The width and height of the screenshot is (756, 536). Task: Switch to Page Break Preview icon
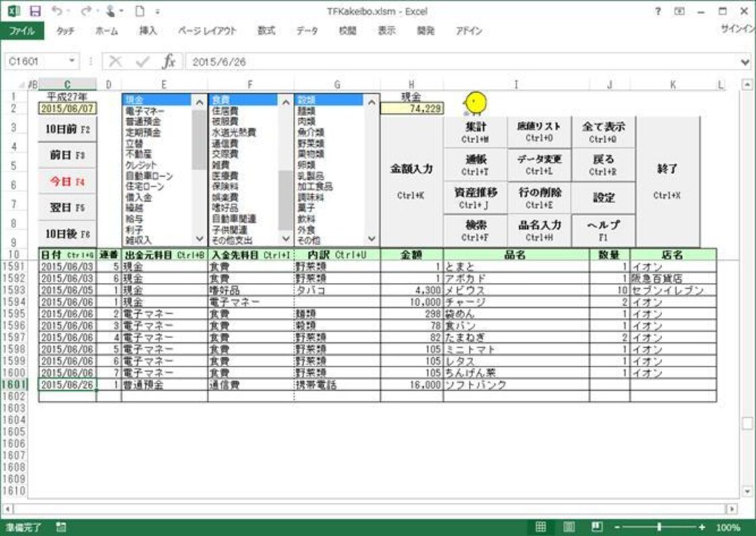(597, 527)
